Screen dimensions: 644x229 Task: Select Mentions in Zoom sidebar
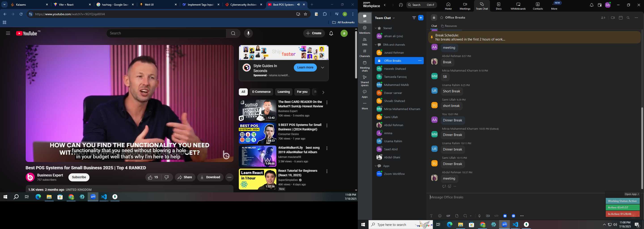(x=365, y=30)
